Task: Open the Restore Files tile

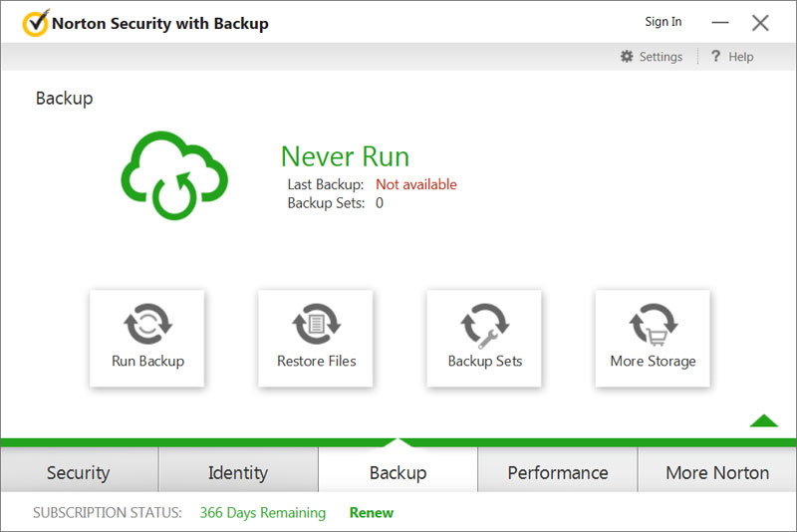Action: [316, 339]
